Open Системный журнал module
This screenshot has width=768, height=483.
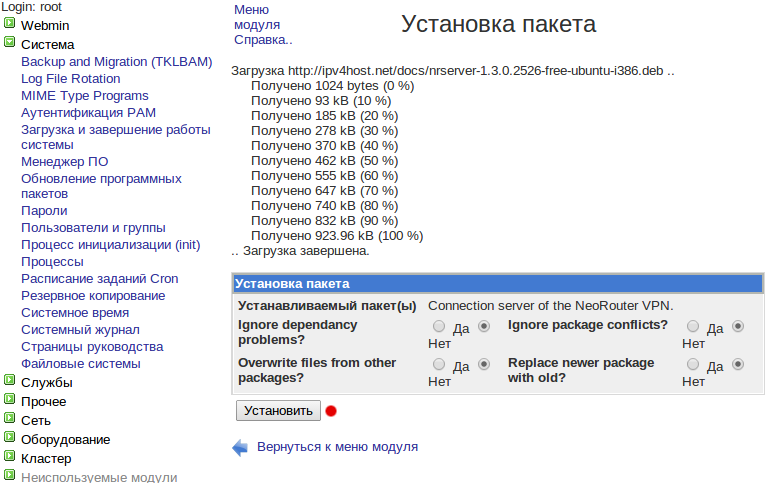[80, 330]
